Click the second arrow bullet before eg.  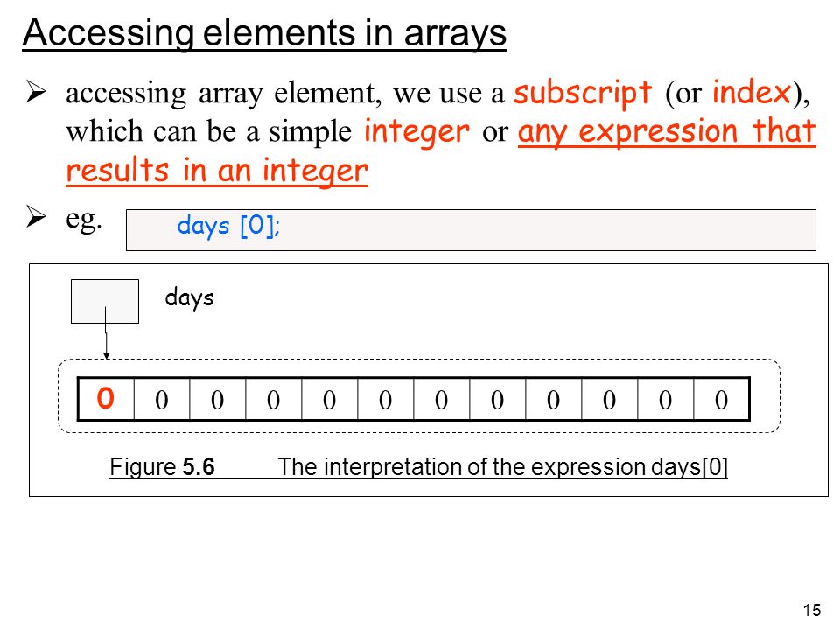click(x=36, y=217)
